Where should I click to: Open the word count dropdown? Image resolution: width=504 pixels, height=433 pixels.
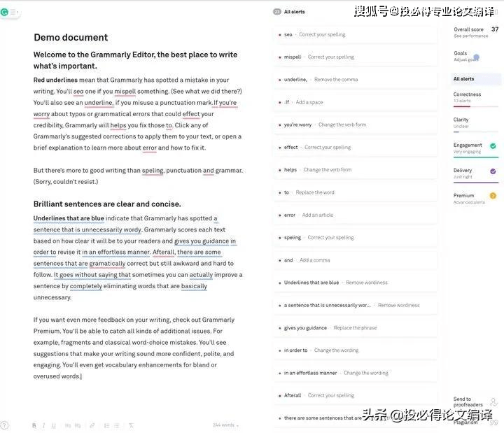(x=225, y=425)
